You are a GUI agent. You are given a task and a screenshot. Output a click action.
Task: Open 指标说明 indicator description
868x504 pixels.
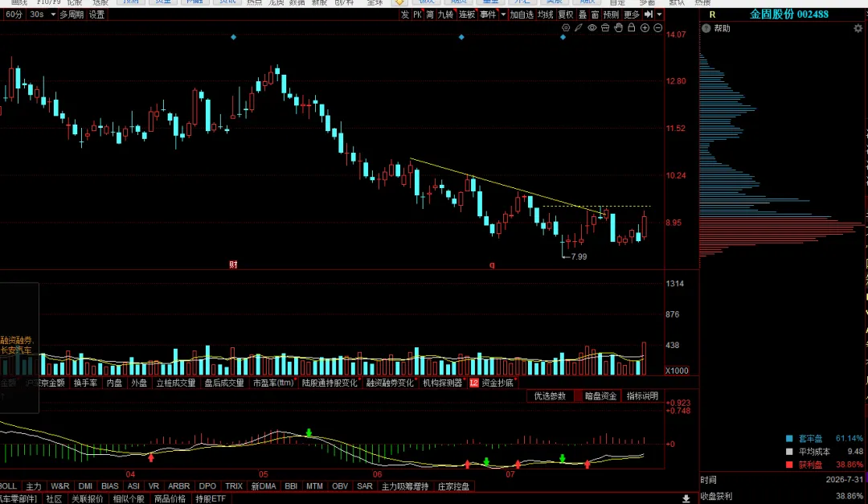pyautogui.click(x=642, y=396)
